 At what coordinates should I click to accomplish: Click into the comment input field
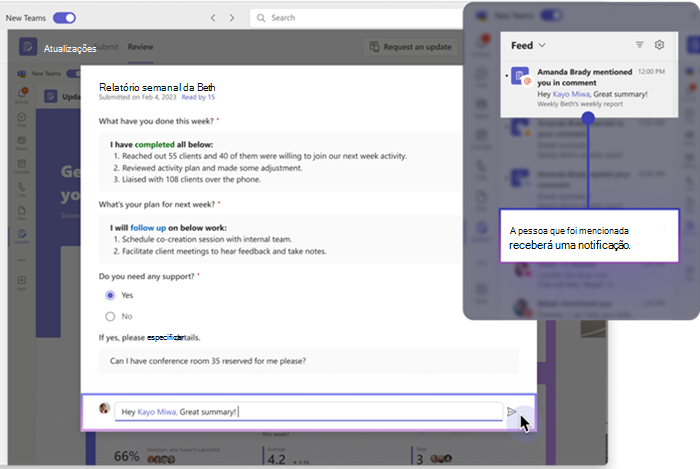308,411
